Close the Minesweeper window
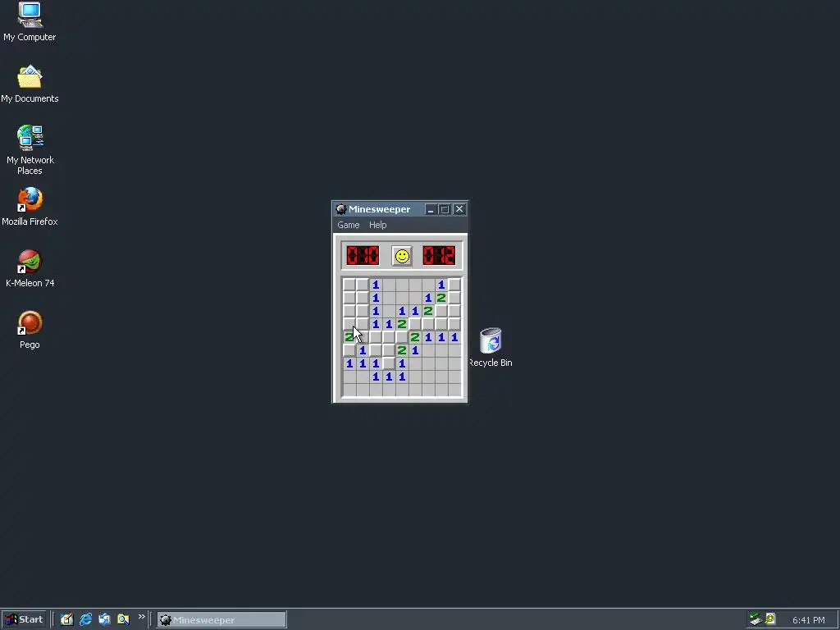840x630 pixels. (459, 209)
